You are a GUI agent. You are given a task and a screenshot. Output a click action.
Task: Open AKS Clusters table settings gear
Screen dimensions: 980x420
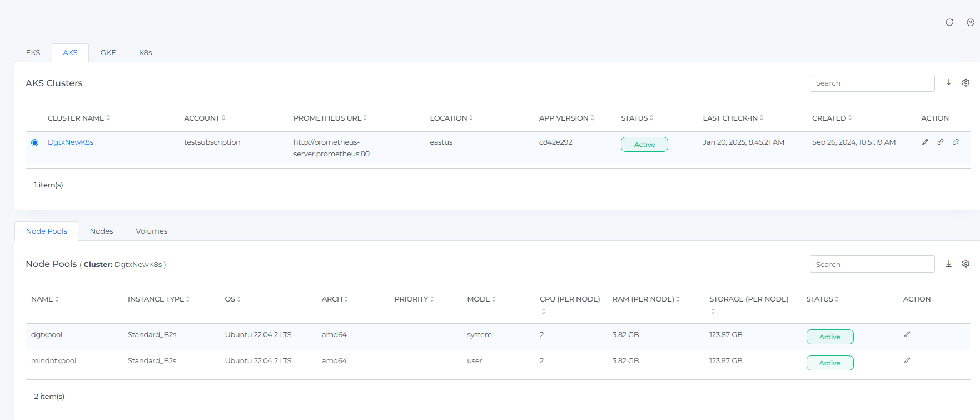(x=966, y=83)
